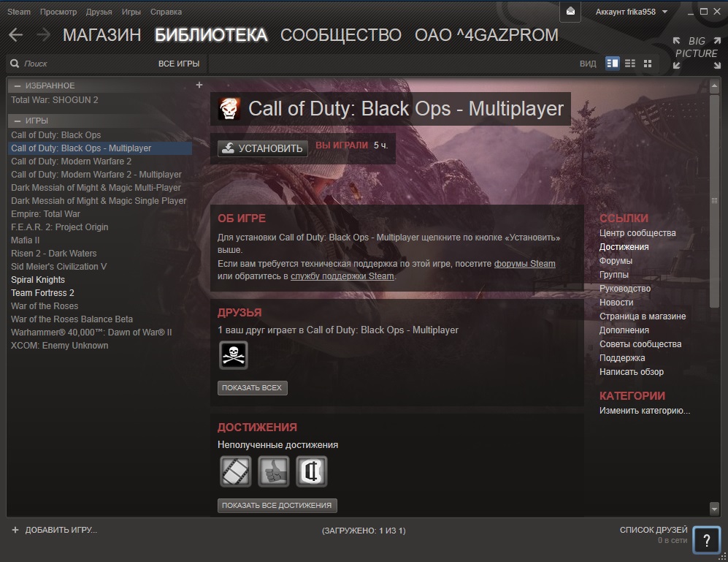Screen dimensions: 728x562
Task: Click the back navigation arrow
Action: pos(16,35)
